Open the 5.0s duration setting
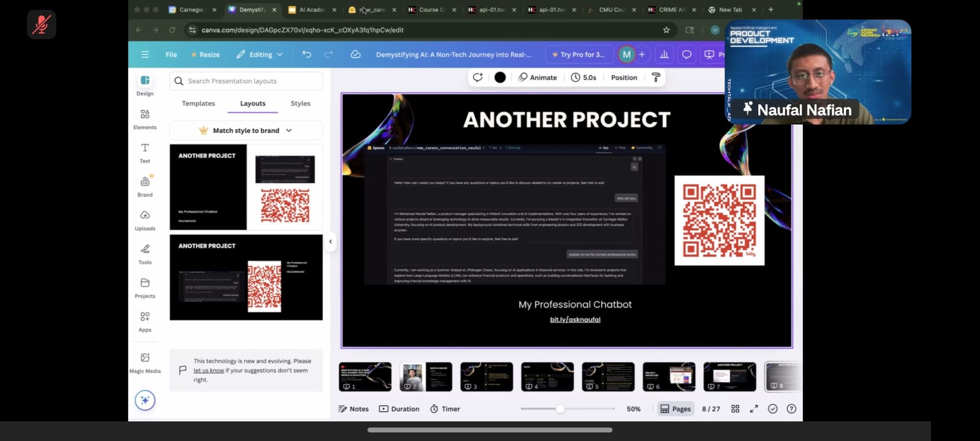This screenshot has height=441, width=980. (x=584, y=77)
